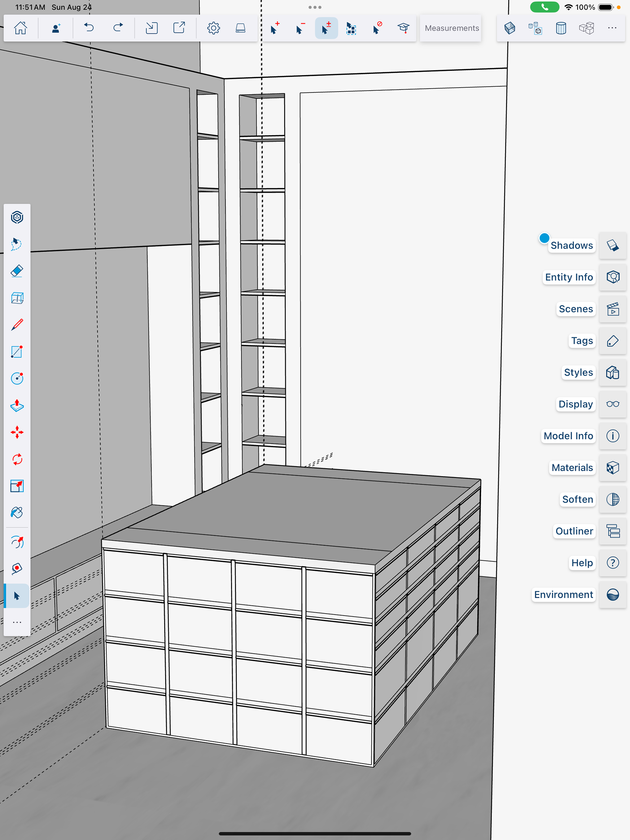This screenshot has width=630, height=840.
Task: Activate the Move tool
Action: point(17,432)
